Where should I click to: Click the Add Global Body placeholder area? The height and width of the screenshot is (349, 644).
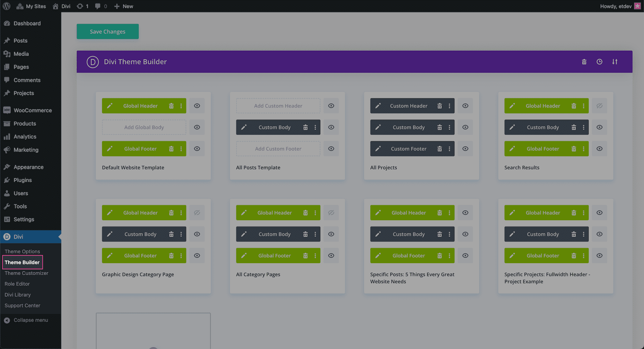144,127
